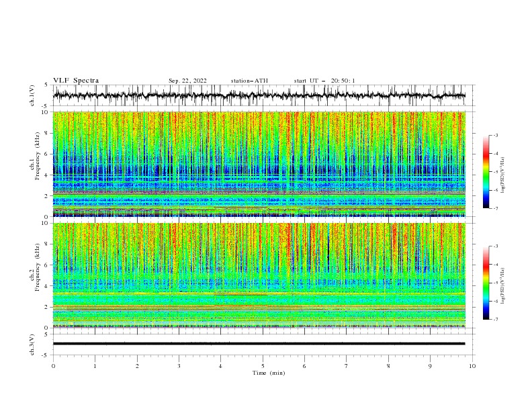Select the 'start UT = 20:50:1' text
The width and height of the screenshot is (532, 411).
coord(324,81)
